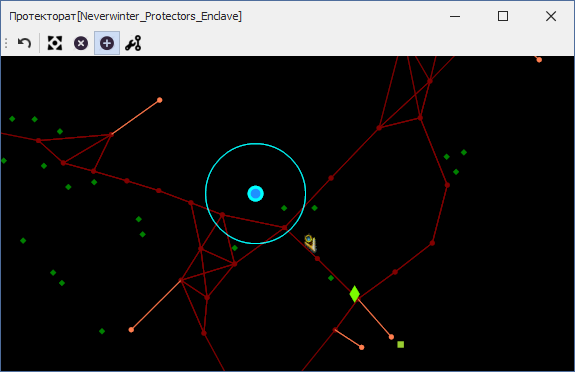The height and width of the screenshot is (372, 575).
Task: Click the dark green diamond inside the cyan circle
Action: [284, 208]
